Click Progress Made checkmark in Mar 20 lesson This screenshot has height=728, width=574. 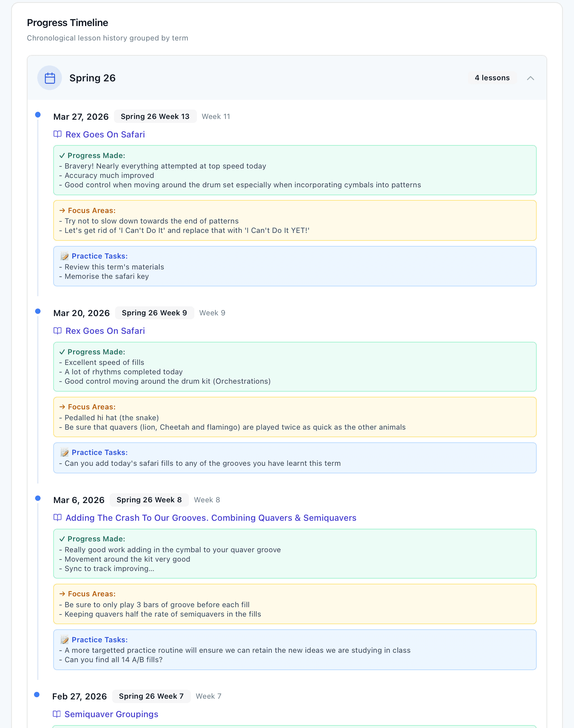[x=62, y=352]
